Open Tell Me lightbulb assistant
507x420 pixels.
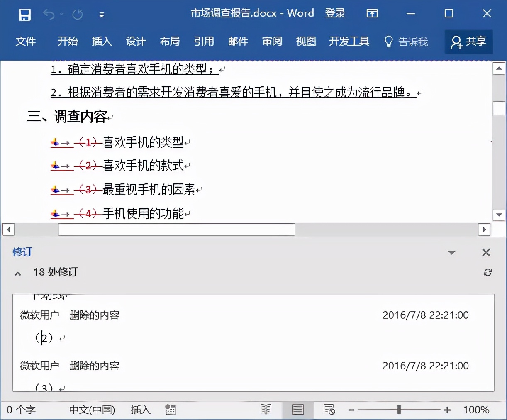(388, 42)
